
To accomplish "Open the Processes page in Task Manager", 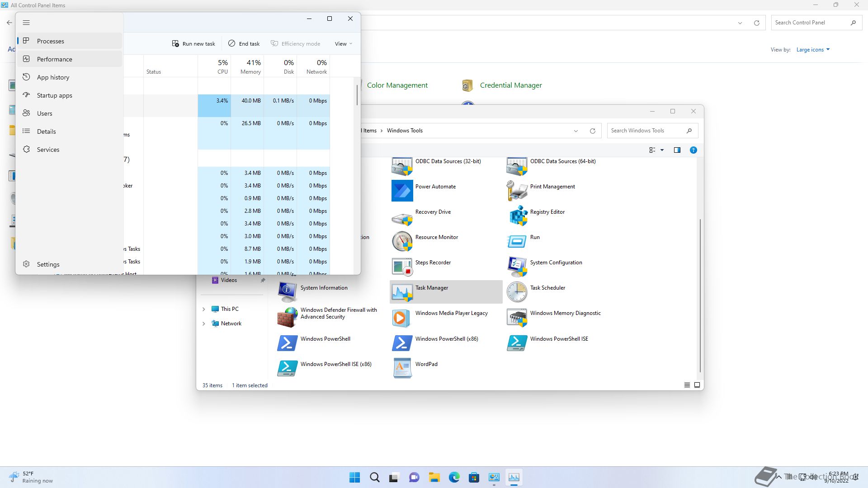I will point(70,41).
